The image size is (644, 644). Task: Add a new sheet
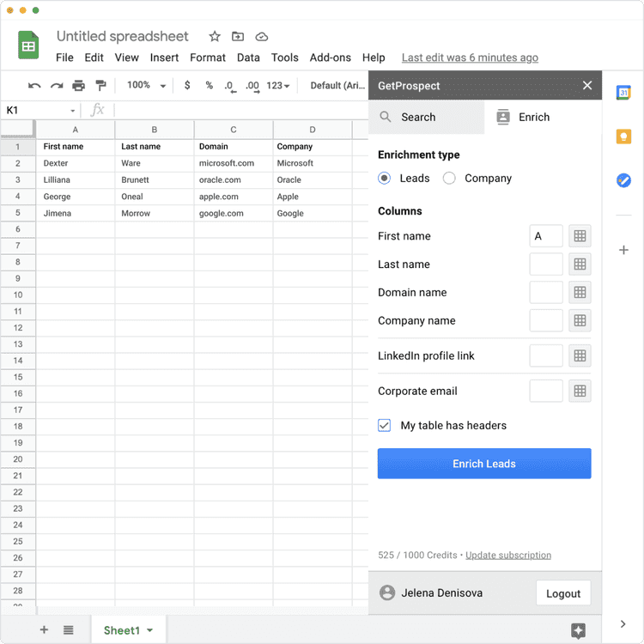point(44,629)
